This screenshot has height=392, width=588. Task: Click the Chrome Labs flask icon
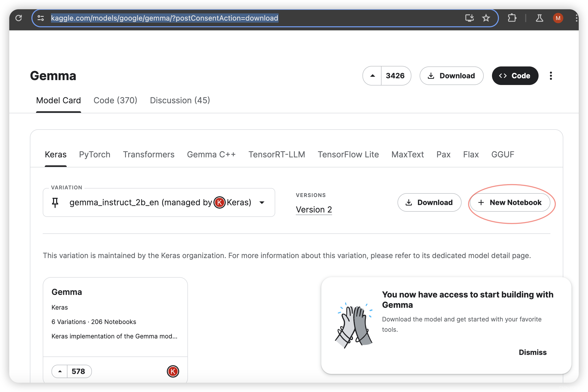tap(539, 18)
